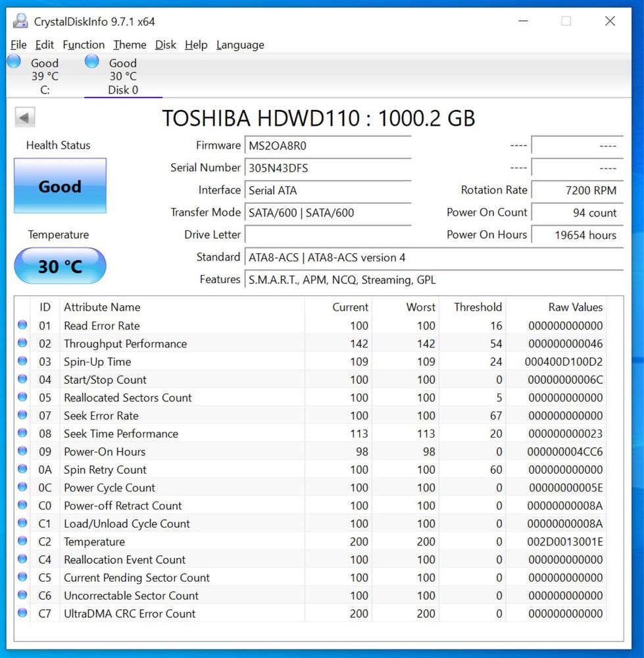Select Seek Error Rate threshold 67
This screenshot has height=658, width=644.
[x=496, y=416]
